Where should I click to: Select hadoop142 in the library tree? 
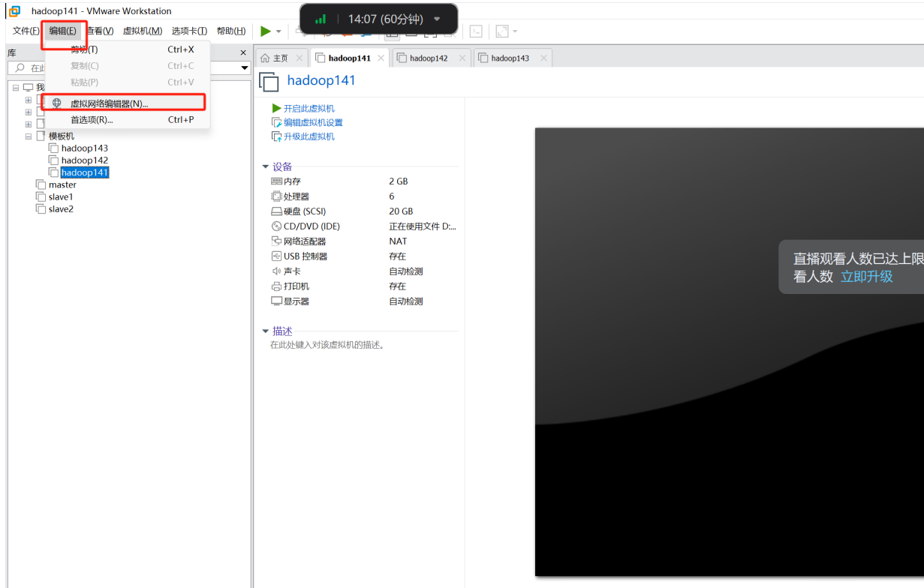[85, 160]
